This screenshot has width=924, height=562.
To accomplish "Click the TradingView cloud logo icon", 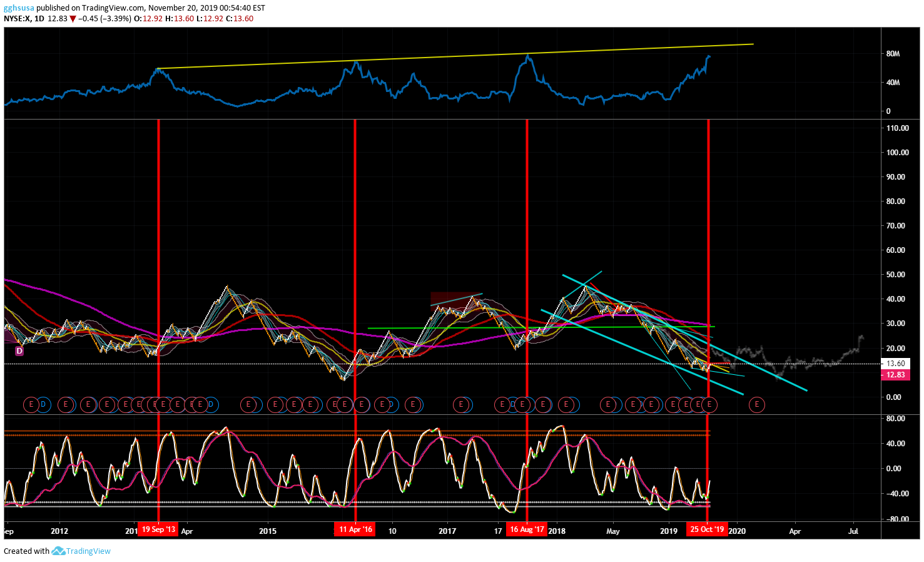I will 58,551.
